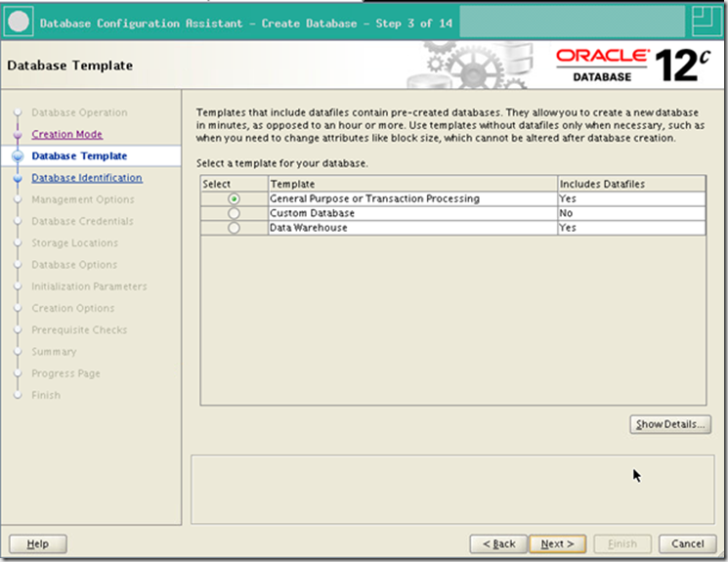
Task: Click the Yes cell in General Purpose row
Action: pos(631,198)
